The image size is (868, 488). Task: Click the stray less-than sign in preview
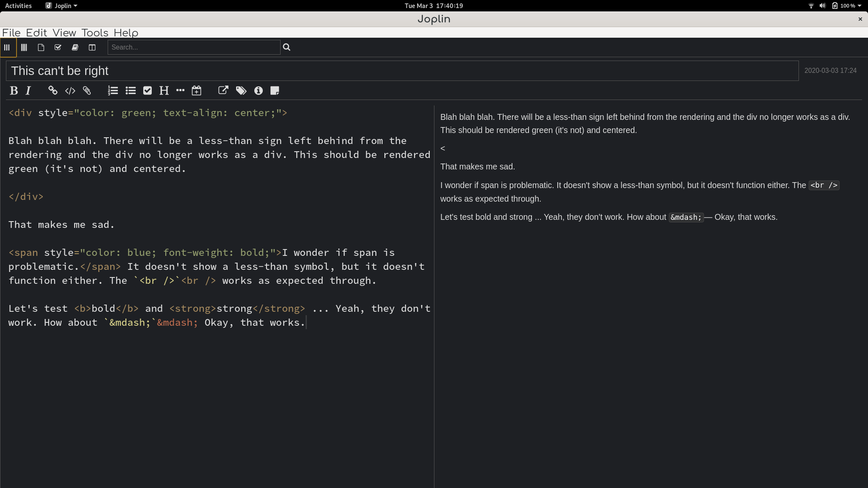coord(442,148)
